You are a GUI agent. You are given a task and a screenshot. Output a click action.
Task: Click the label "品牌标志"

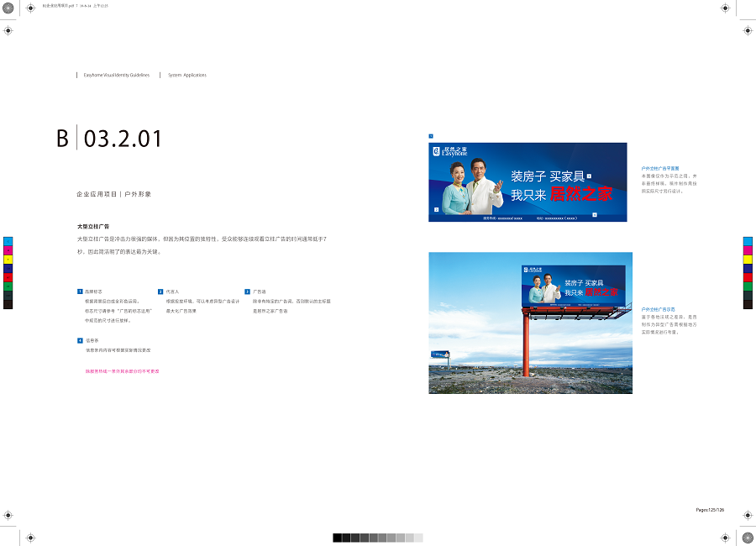(x=93, y=291)
